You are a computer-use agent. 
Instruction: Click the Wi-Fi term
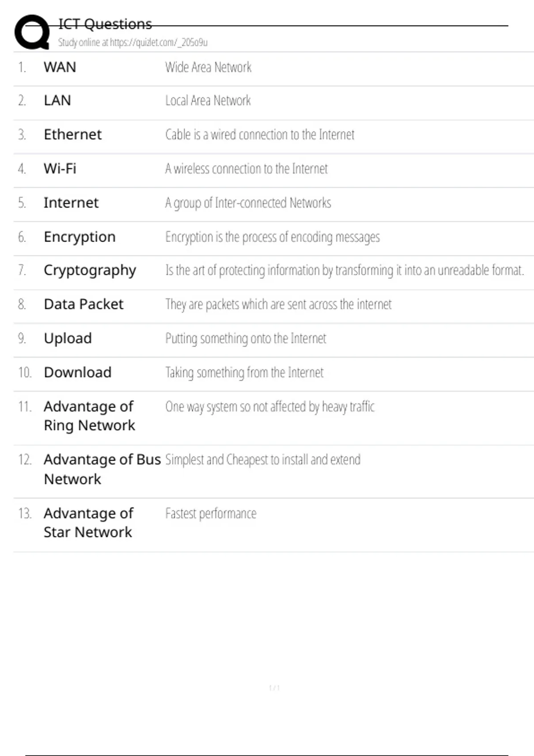60,169
